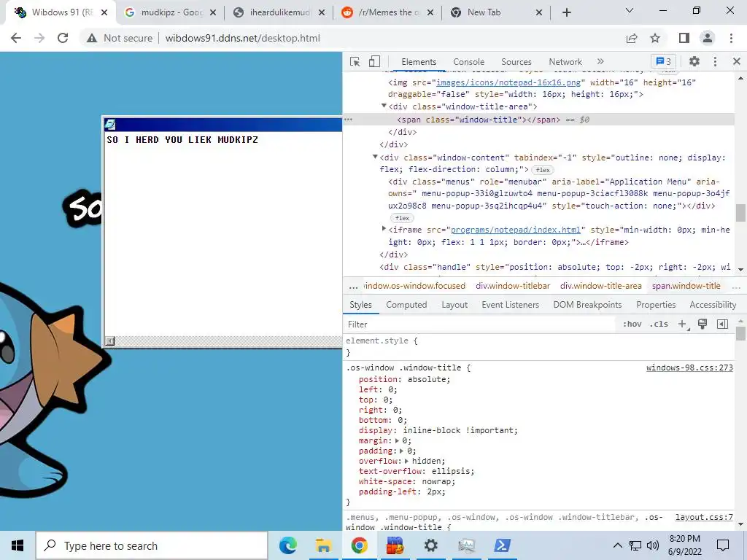Click notepad horizontal scrollbar left arrow
The height and width of the screenshot is (560, 747).
click(110, 341)
